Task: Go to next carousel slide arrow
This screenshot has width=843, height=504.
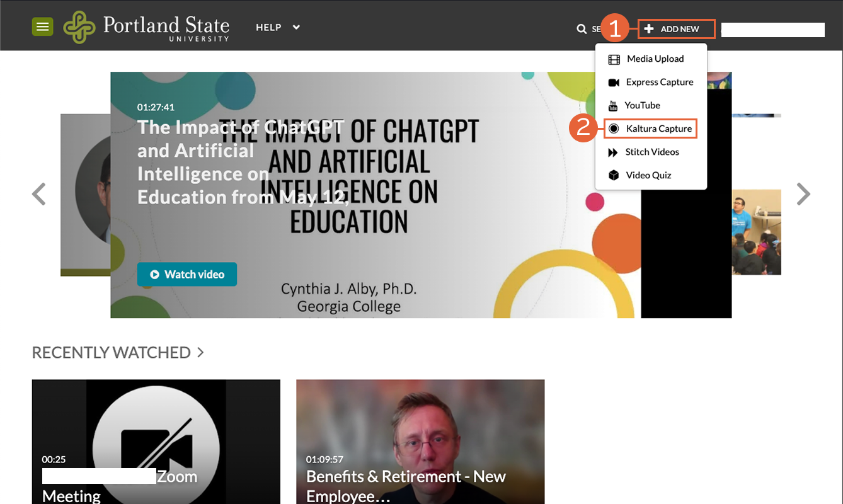Action: click(803, 194)
